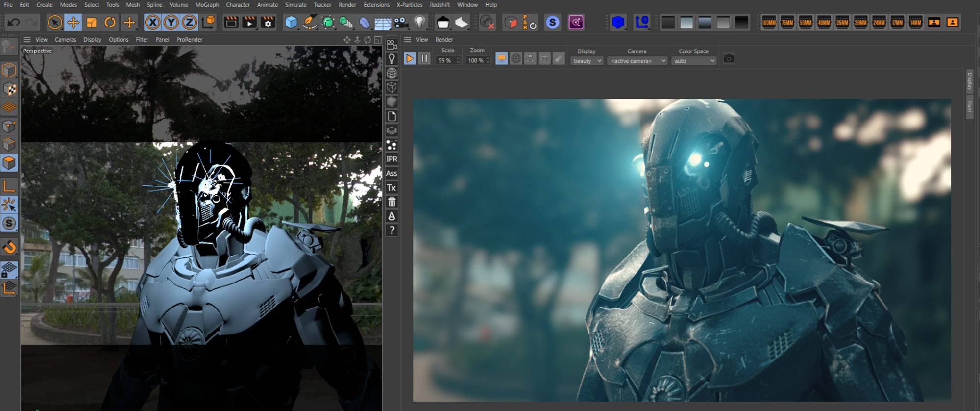Image resolution: width=980 pixels, height=411 pixels.
Task: Click the light blue gradient swatch
Action: (686, 22)
